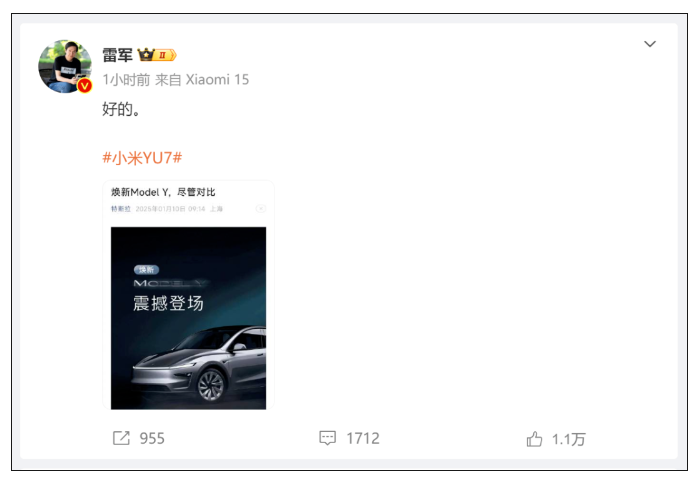The image size is (699, 482).
Task: Open the post options chevron menu
Action: [x=650, y=44]
